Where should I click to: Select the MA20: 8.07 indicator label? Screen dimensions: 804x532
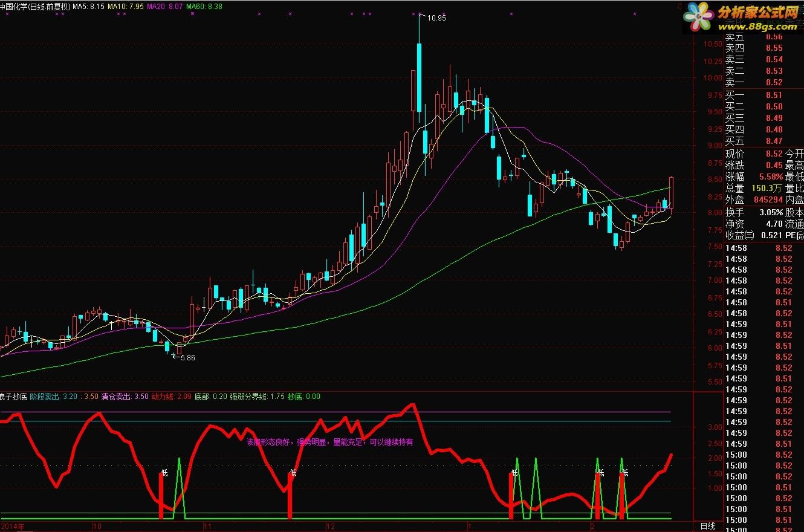165,7
